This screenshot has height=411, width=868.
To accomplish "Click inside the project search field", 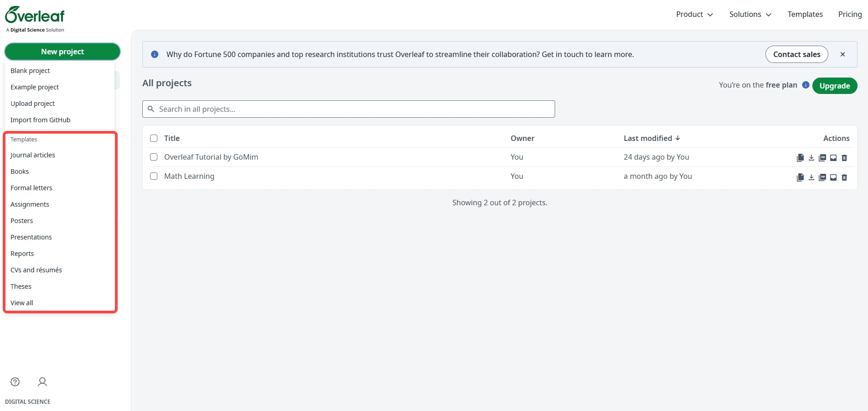I will [348, 109].
